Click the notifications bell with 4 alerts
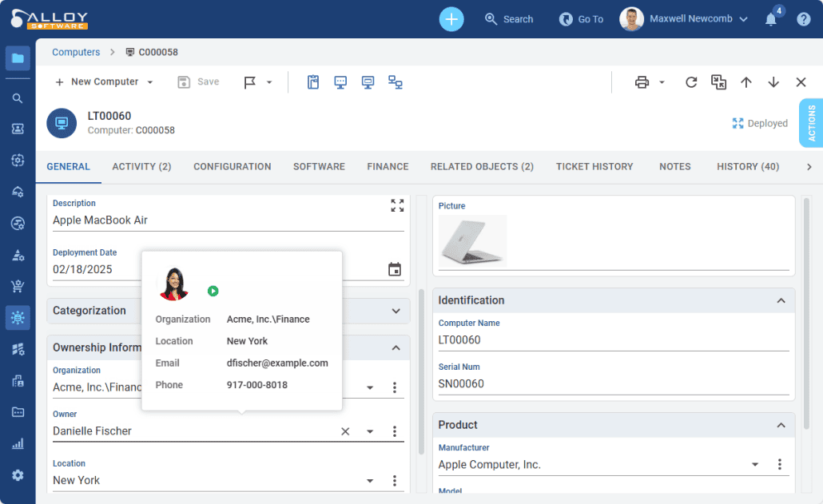Image resolution: width=823 pixels, height=504 pixels. (770, 18)
